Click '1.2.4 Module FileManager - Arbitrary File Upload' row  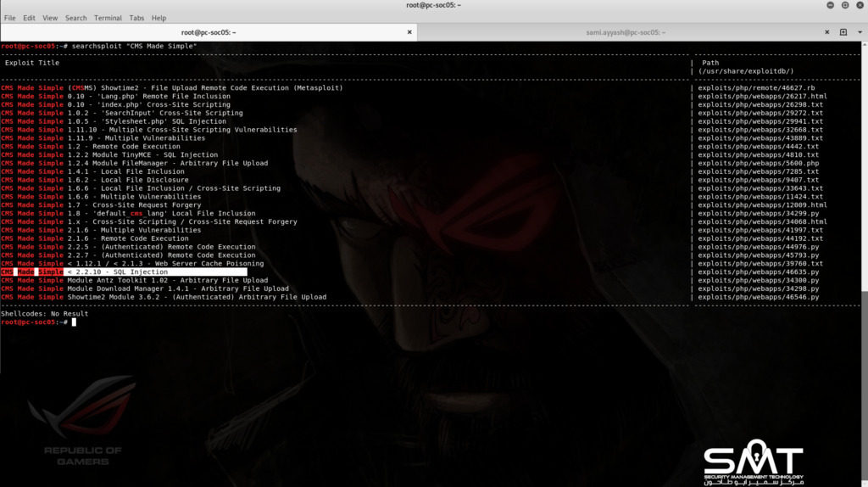click(x=135, y=163)
